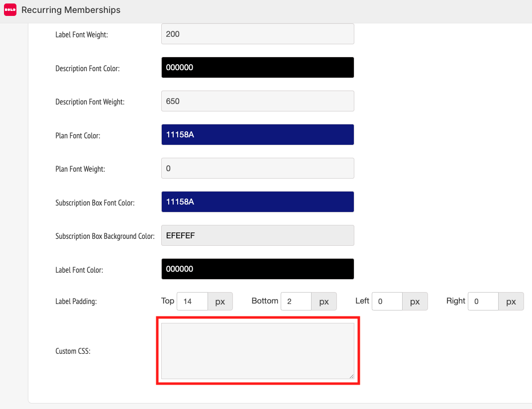Click the Right padding label text
This screenshot has width=532, height=409.
[x=456, y=301]
